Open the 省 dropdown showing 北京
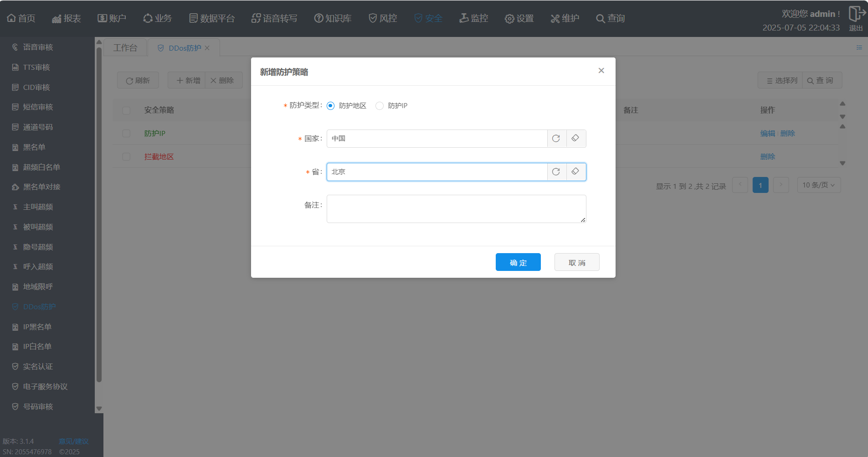This screenshot has width=868, height=457. tap(437, 172)
